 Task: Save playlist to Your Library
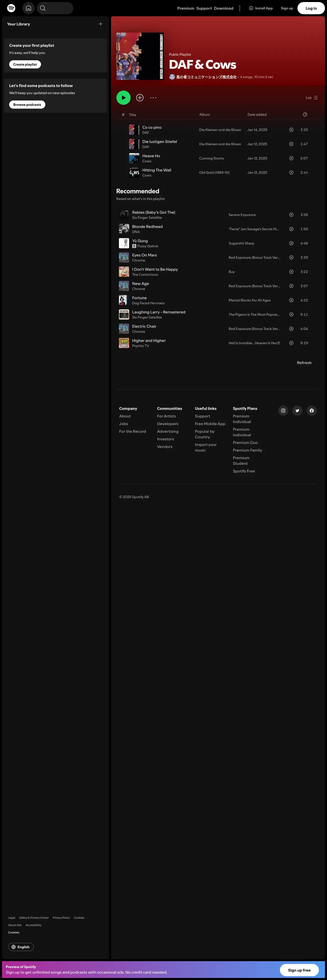(140, 98)
